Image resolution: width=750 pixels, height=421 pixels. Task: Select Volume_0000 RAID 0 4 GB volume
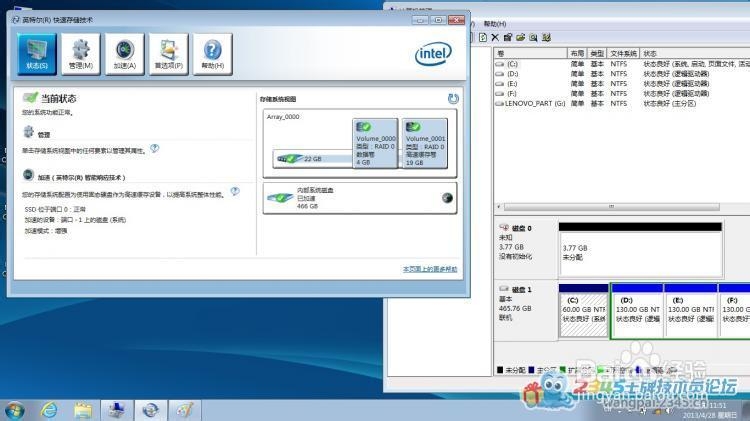pos(375,143)
